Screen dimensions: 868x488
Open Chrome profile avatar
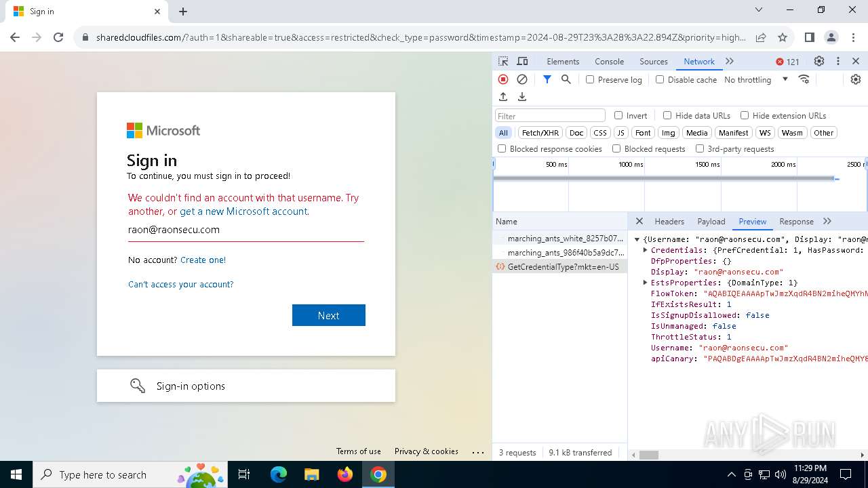tap(831, 37)
